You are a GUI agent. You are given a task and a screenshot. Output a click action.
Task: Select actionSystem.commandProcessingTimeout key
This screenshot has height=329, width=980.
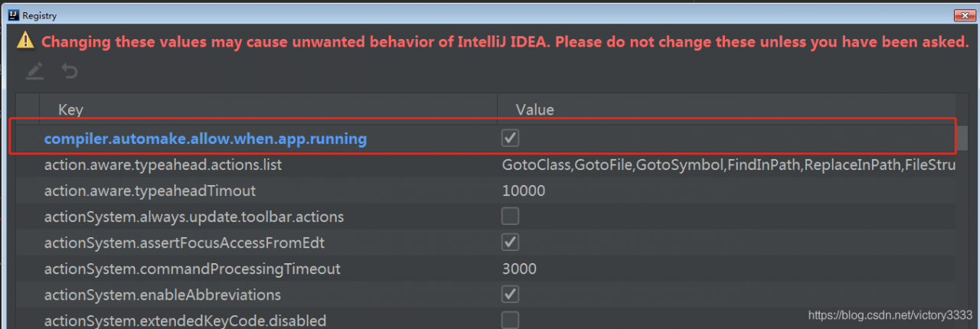point(192,269)
